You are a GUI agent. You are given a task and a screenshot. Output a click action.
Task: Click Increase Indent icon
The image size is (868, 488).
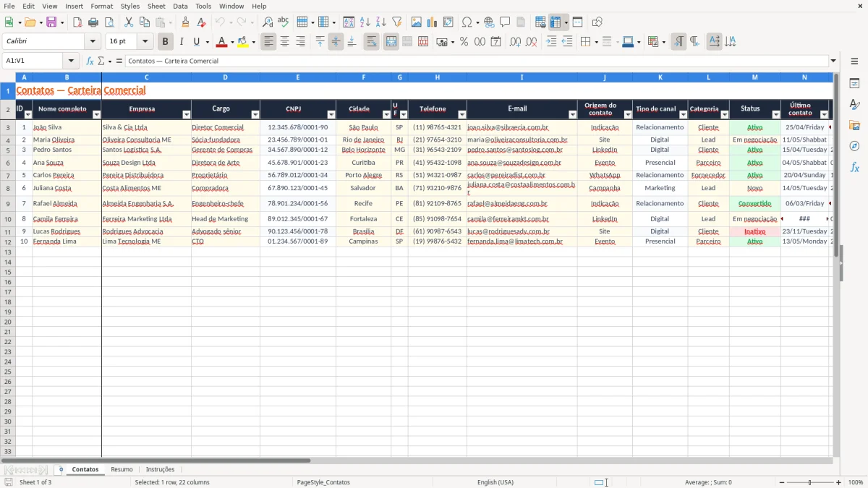coord(551,42)
